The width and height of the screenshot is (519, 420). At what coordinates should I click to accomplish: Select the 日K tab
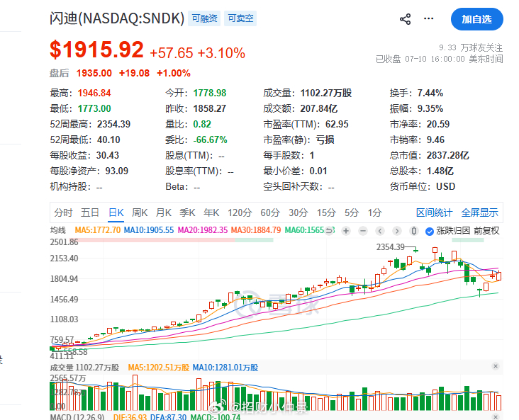click(116, 212)
